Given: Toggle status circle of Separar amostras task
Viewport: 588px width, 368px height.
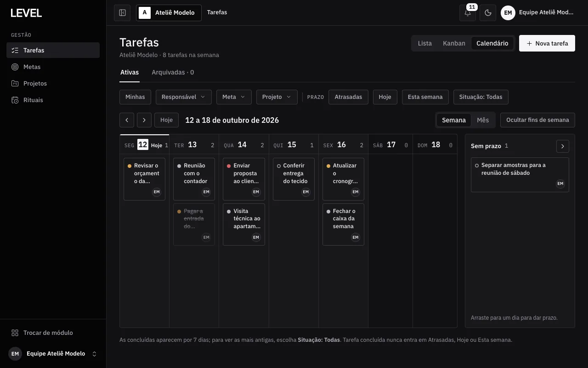Looking at the screenshot, I should point(477,166).
